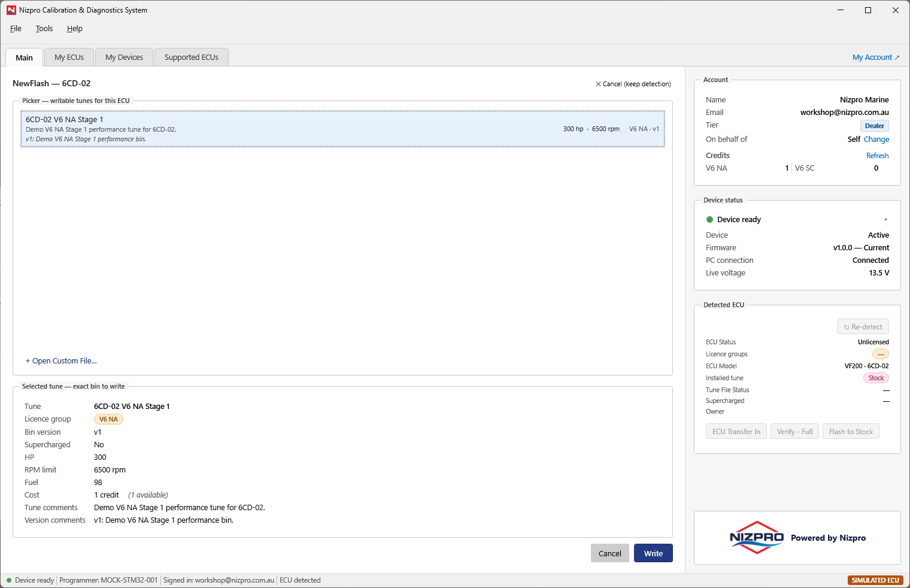Click the Cancel button next to Write

[x=609, y=553]
